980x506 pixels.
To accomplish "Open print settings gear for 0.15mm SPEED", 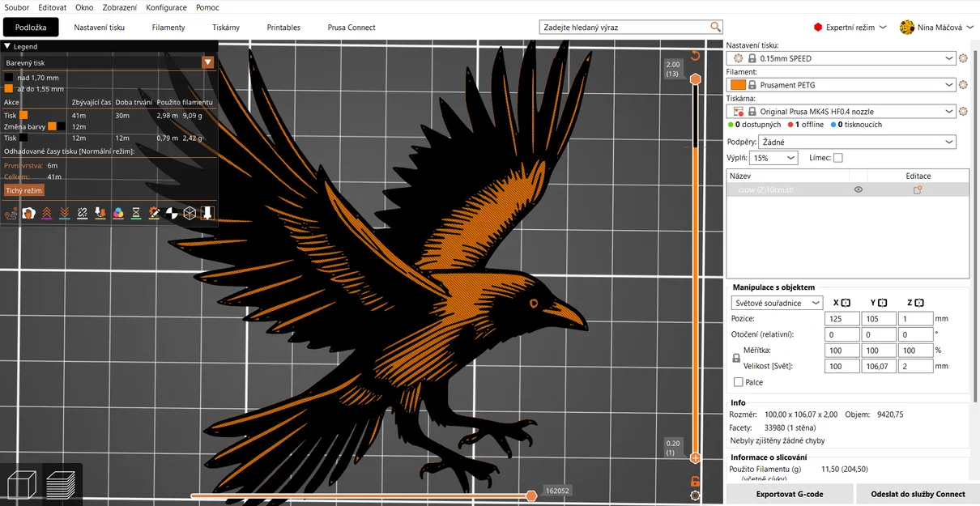I will 963,58.
